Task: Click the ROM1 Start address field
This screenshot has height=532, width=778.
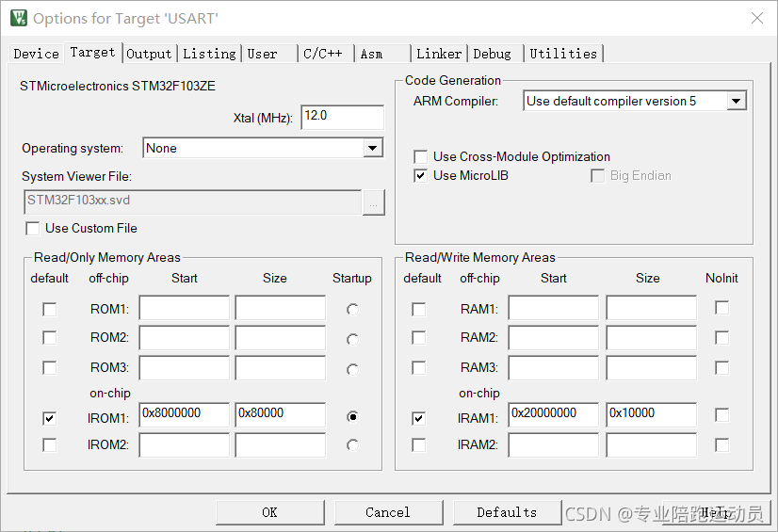Action: pos(185,308)
